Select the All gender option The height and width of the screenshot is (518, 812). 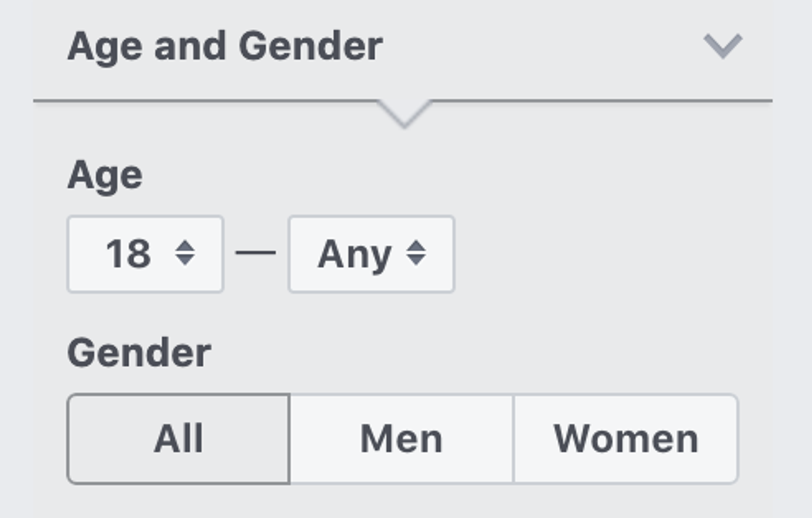point(179,439)
